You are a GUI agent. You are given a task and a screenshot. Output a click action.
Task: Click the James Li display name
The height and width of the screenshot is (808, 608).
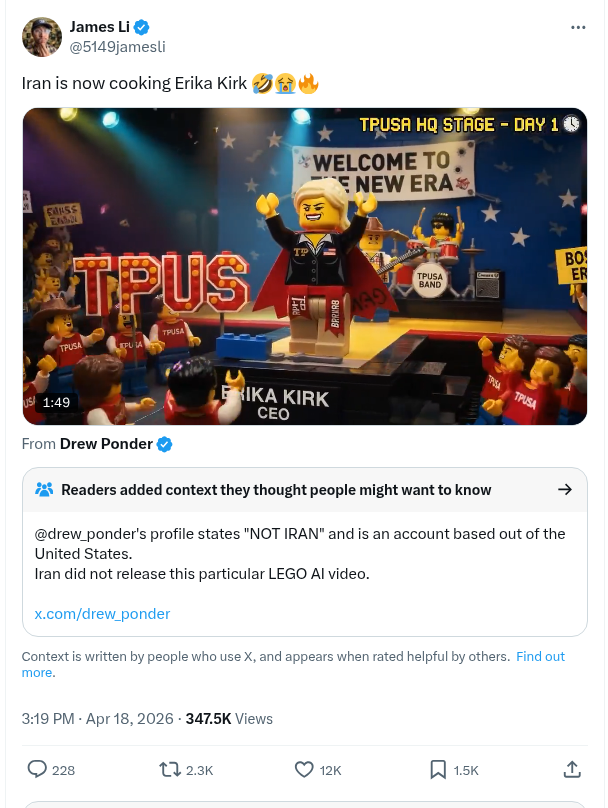point(100,27)
